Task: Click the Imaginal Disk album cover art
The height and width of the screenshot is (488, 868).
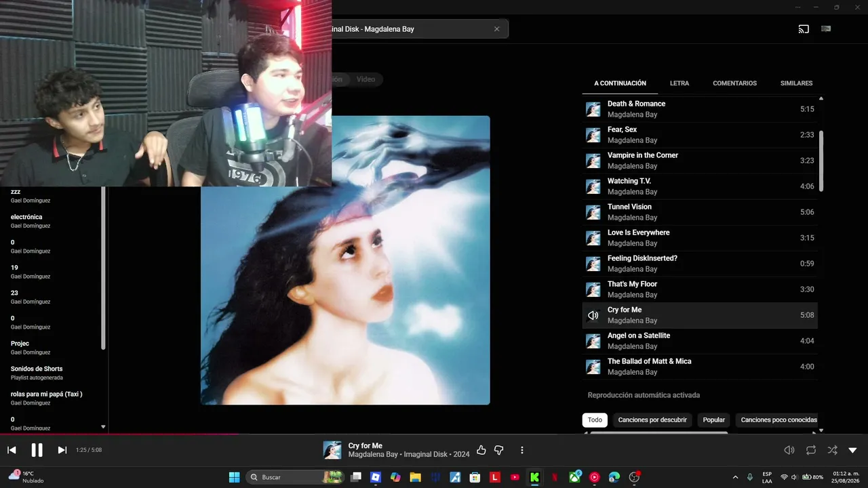Action: (345, 260)
